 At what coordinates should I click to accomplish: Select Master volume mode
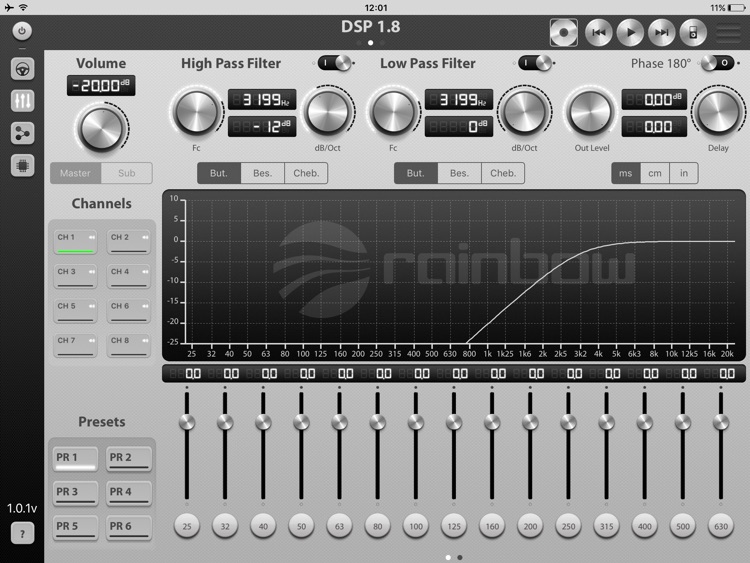[76, 173]
